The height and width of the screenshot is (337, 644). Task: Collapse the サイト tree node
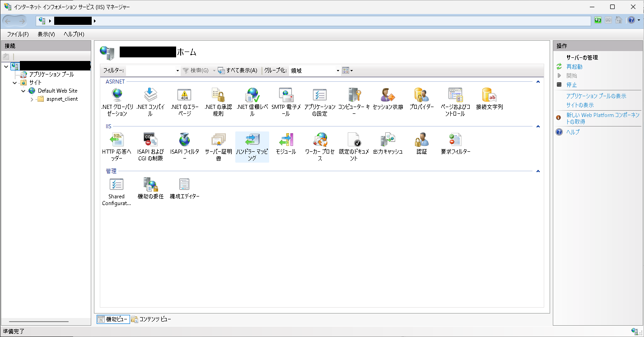pos(14,83)
